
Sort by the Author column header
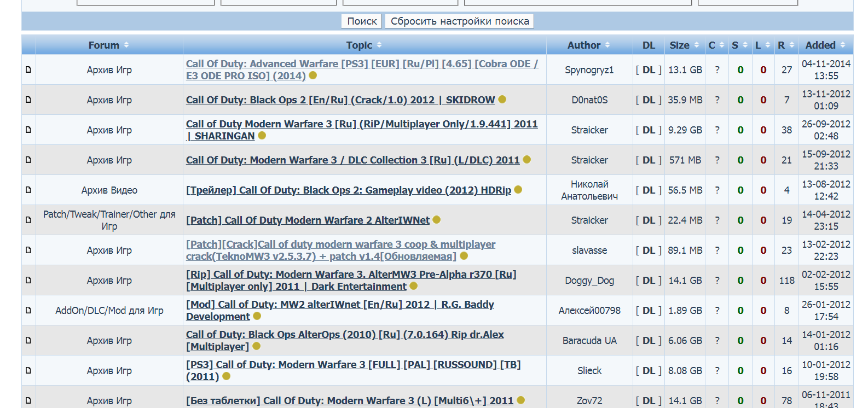(x=588, y=45)
